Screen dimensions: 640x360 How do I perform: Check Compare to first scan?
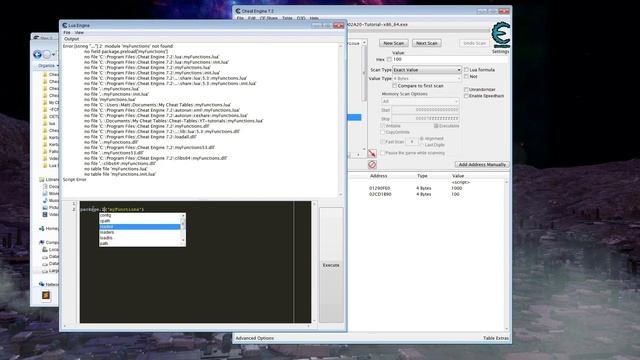point(394,86)
